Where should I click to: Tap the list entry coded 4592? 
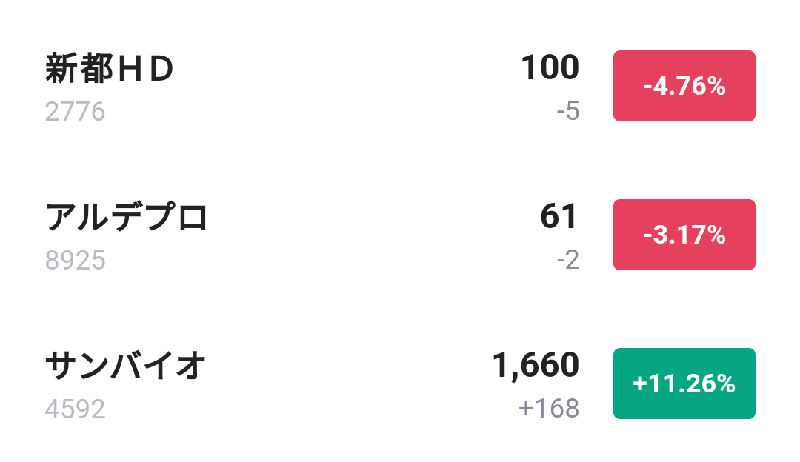pyautogui.click(x=300, y=386)
